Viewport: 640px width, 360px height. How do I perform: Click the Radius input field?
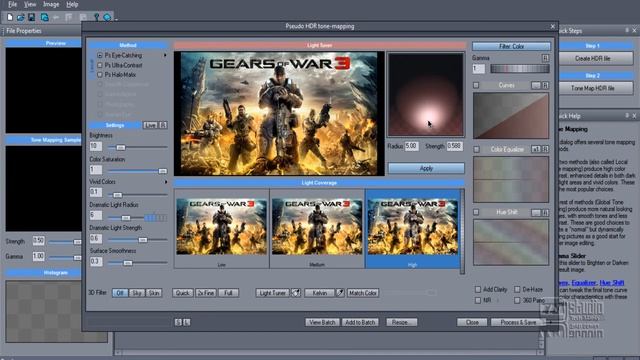coord(411,146)
